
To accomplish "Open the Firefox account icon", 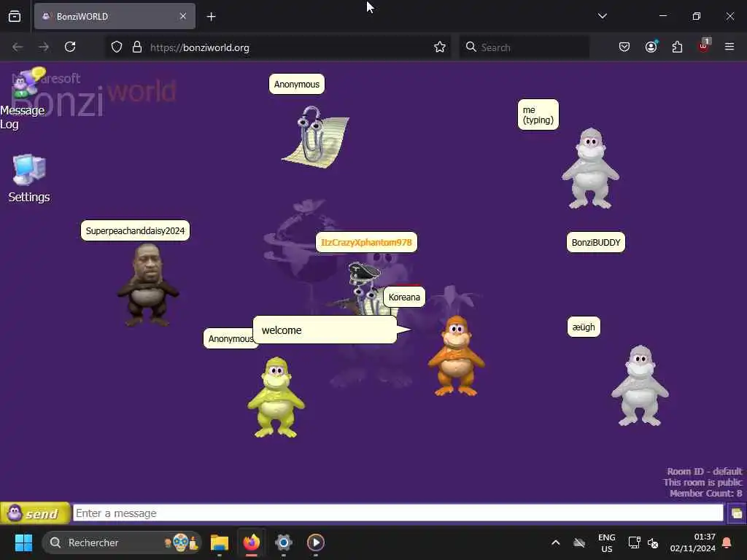I will point(651,47).
